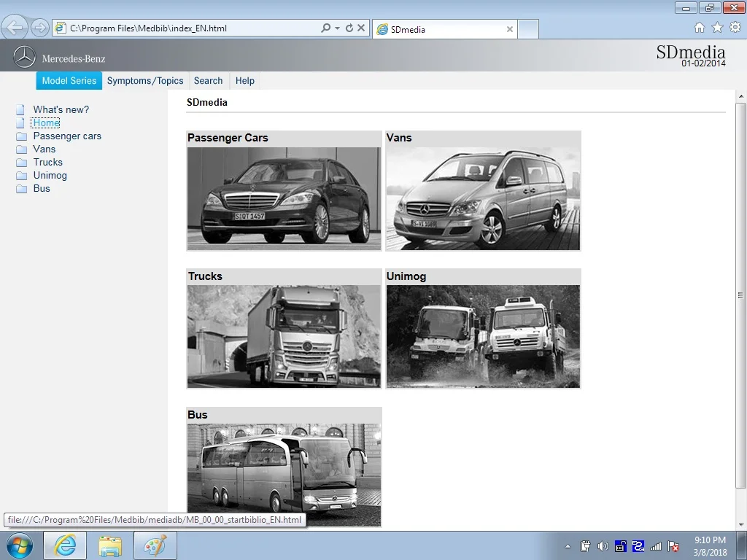Click the stop loading X in address bar

pos(361,28)
